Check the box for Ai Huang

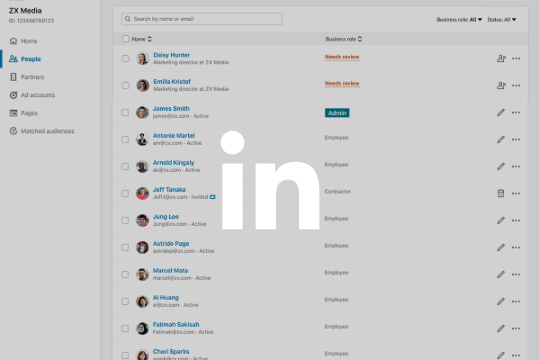pos(125,301)
